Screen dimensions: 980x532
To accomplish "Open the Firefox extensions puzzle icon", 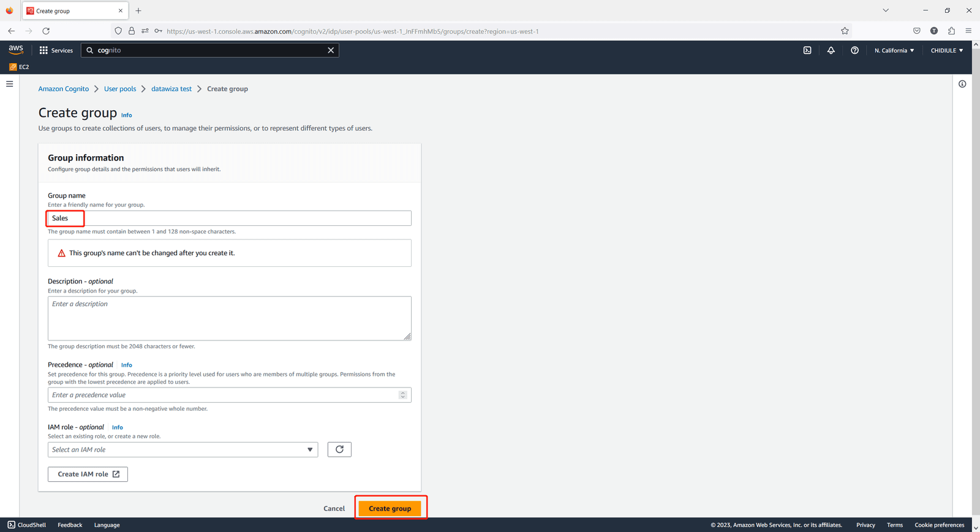I will point(951,31).
